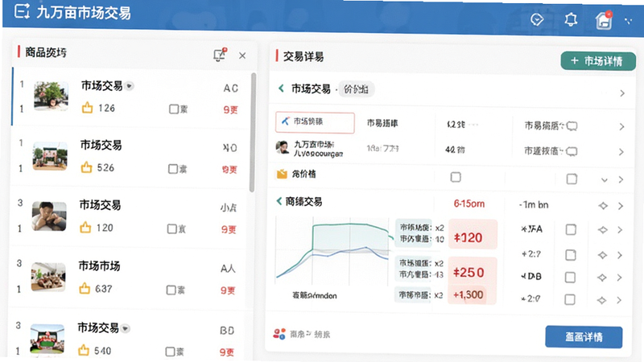Click the line chart area
Viewport: 644px width, 362px height.
pos(332,251)
